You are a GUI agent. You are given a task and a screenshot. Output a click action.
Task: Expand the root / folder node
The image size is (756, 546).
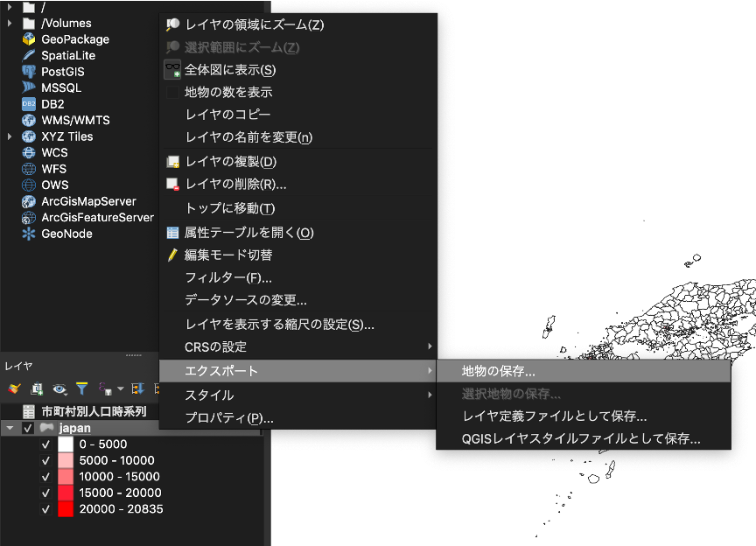[x=10, y=7]
